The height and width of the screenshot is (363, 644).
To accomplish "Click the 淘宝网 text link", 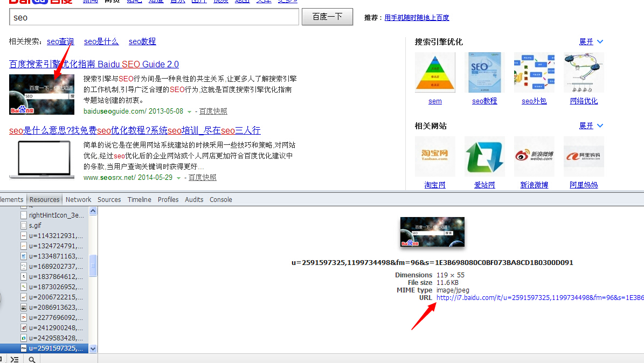I will coord(435,185).
